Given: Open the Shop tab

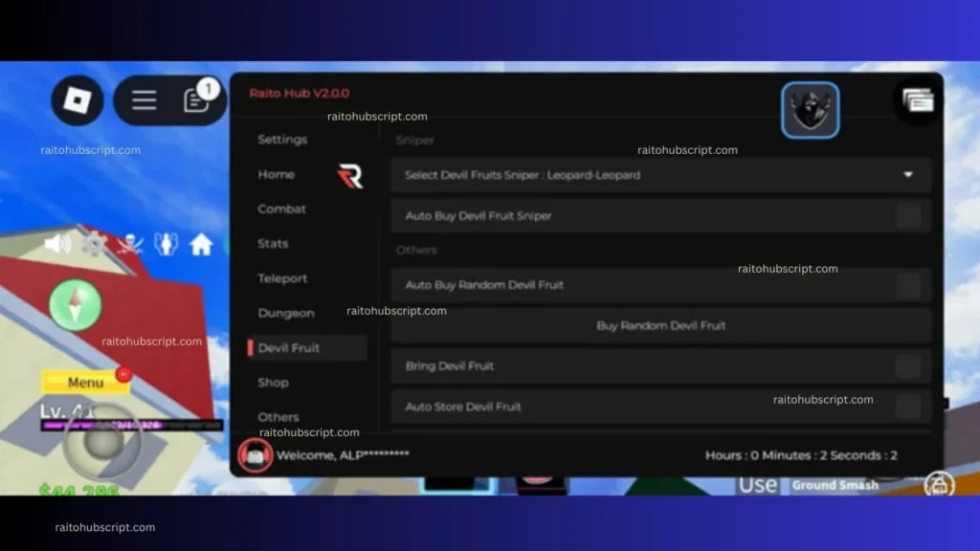Looking at the screenshot, I should coord(273,383).
